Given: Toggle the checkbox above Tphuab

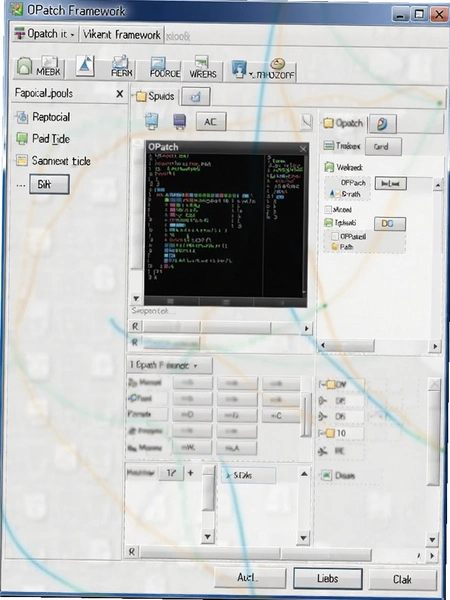Looking at the screenshot, I should (x=328, y=210).
